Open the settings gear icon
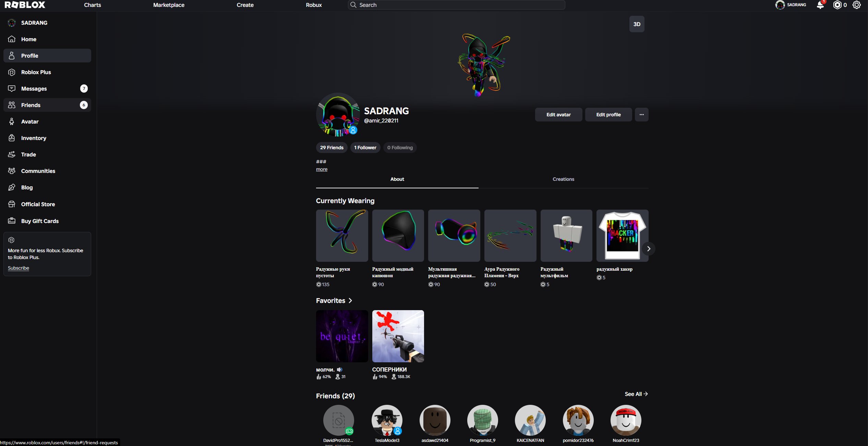This screenshot has height=446, width=868. coord(857,5)
